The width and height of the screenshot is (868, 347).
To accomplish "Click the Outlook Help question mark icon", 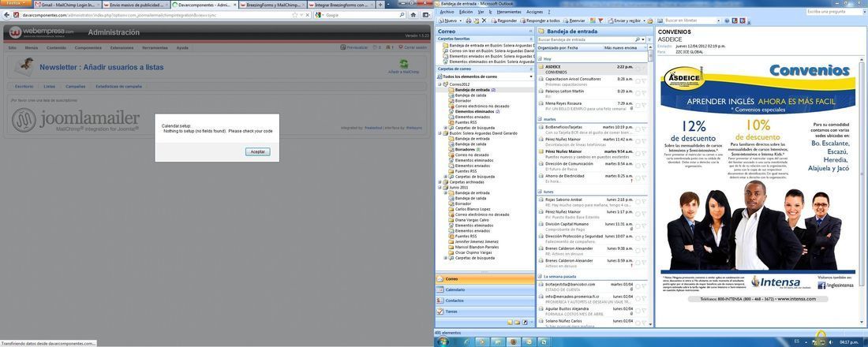I will point(726,21).
